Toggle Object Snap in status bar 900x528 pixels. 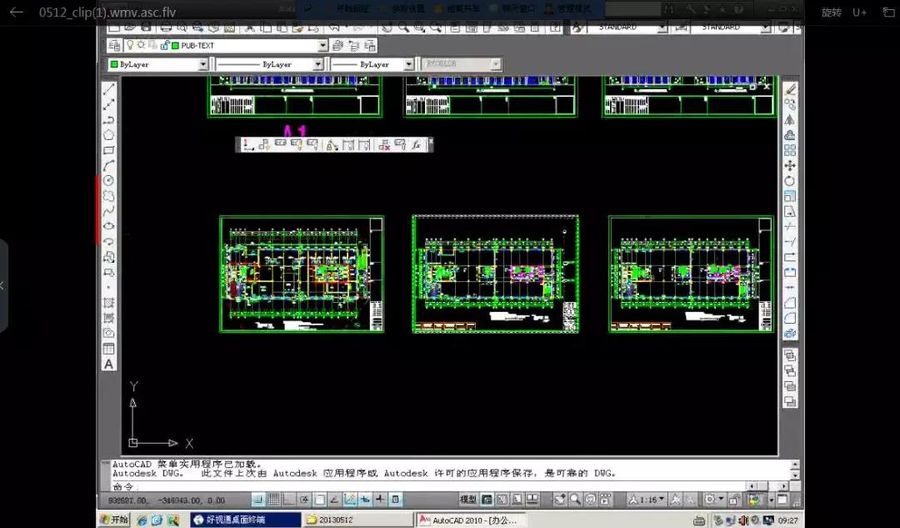tap(320, 499)
